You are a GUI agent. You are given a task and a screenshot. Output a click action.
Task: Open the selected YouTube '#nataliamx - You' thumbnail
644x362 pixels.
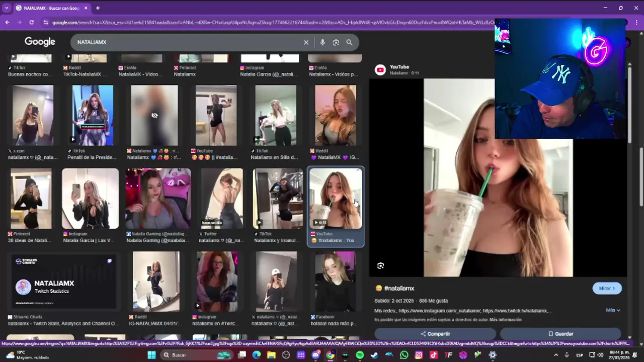tap(336, 199)
